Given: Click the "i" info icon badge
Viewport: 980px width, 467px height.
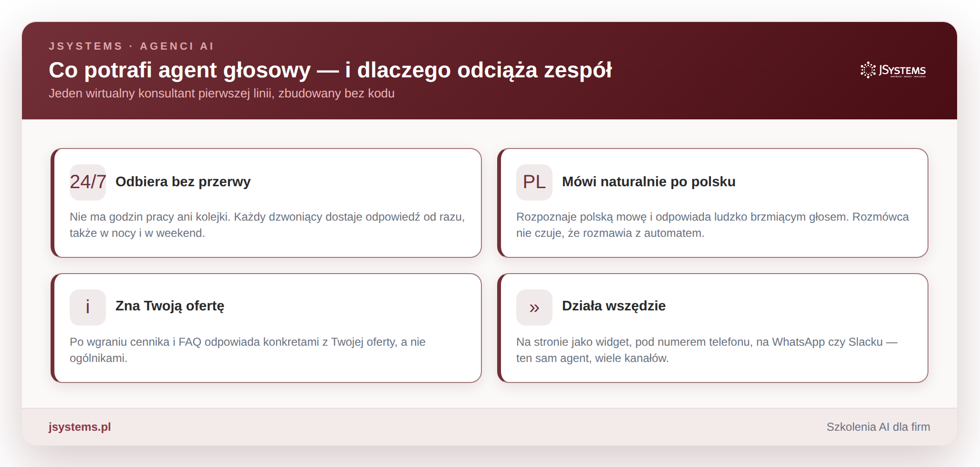Looking at the screenshot, I should tap(88, 307).
